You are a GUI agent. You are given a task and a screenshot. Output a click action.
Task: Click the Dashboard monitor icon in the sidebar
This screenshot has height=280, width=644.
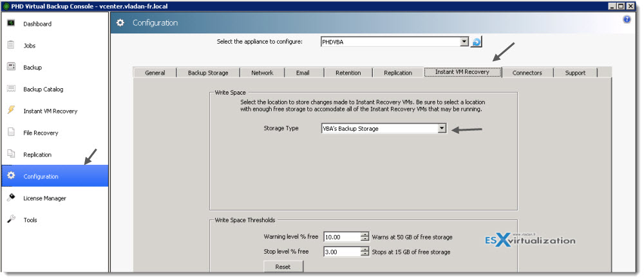(11, 23)
